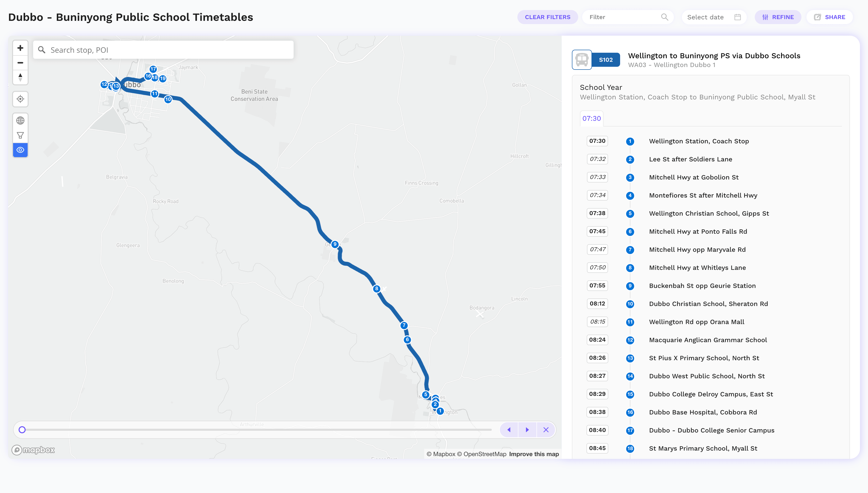Viewport: 868px width, 493px height.
Task: Step to previous stop with left arrow
Action: (509, 430)
